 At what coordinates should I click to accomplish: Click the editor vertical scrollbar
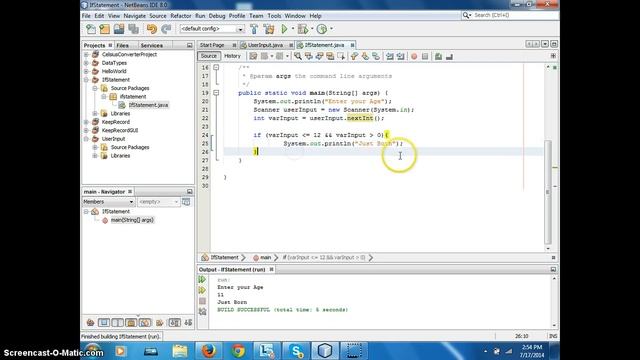pos(548,192)
